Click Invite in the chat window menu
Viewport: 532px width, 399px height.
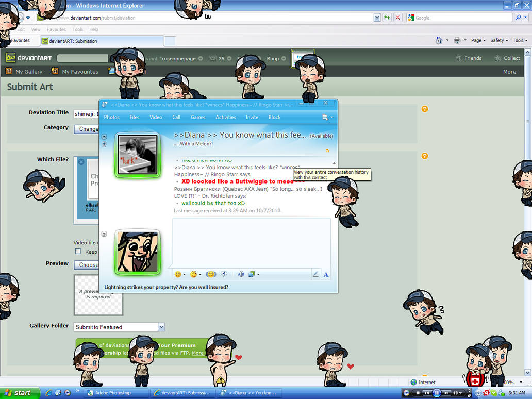point(252,117)
